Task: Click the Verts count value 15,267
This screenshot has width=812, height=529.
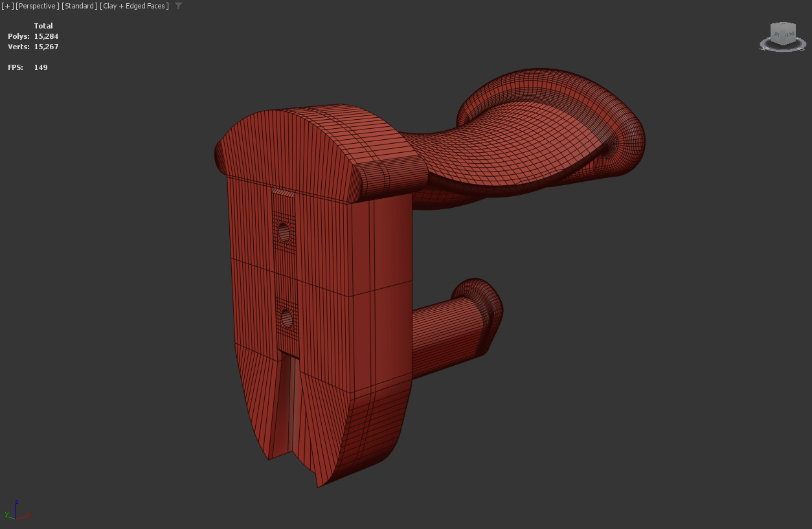Action: click(46, 47)
